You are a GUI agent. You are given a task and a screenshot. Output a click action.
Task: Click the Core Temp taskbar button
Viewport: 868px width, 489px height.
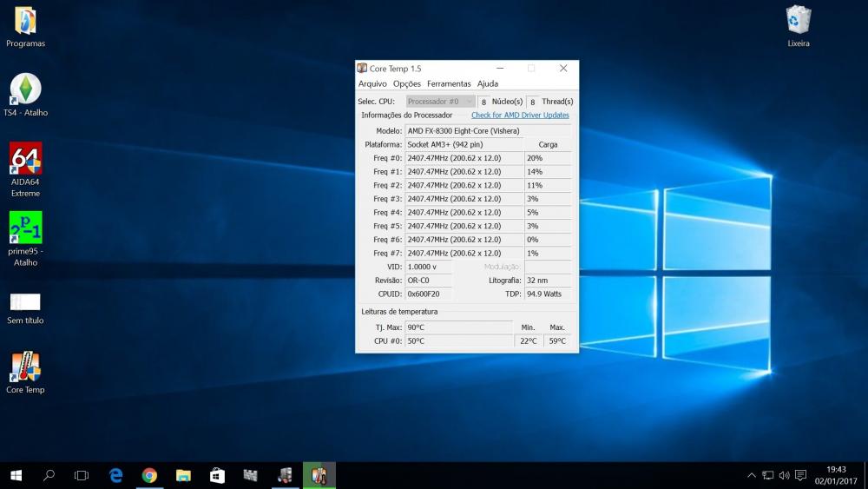point(319,475)
